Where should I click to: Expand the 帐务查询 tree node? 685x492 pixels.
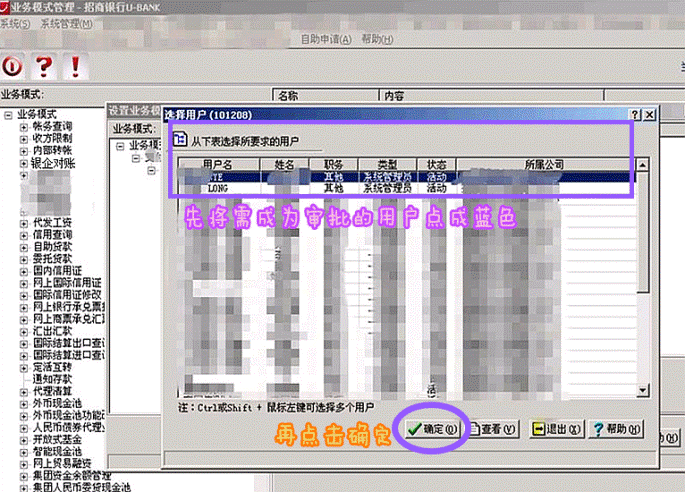click(x=24, y=127)
